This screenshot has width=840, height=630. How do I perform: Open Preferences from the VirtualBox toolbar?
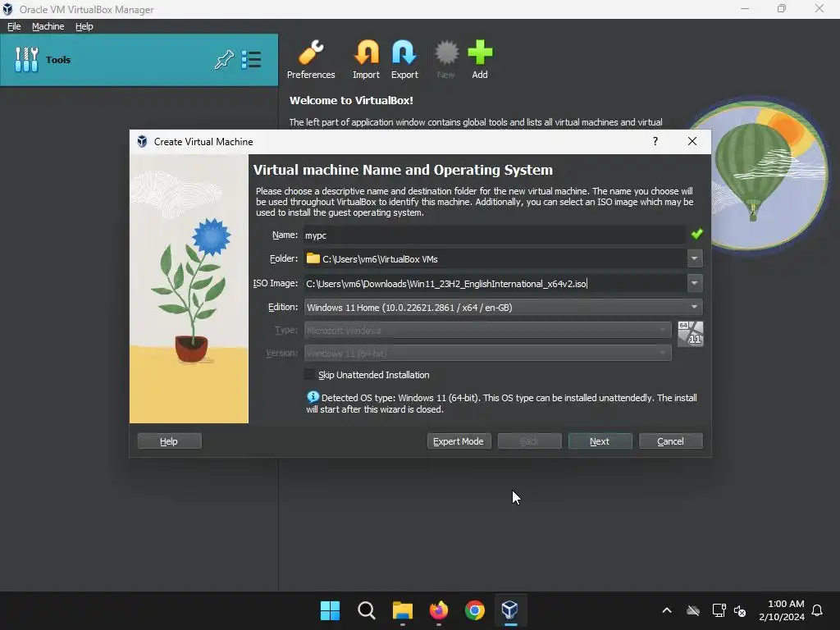[x=311, y=59]
